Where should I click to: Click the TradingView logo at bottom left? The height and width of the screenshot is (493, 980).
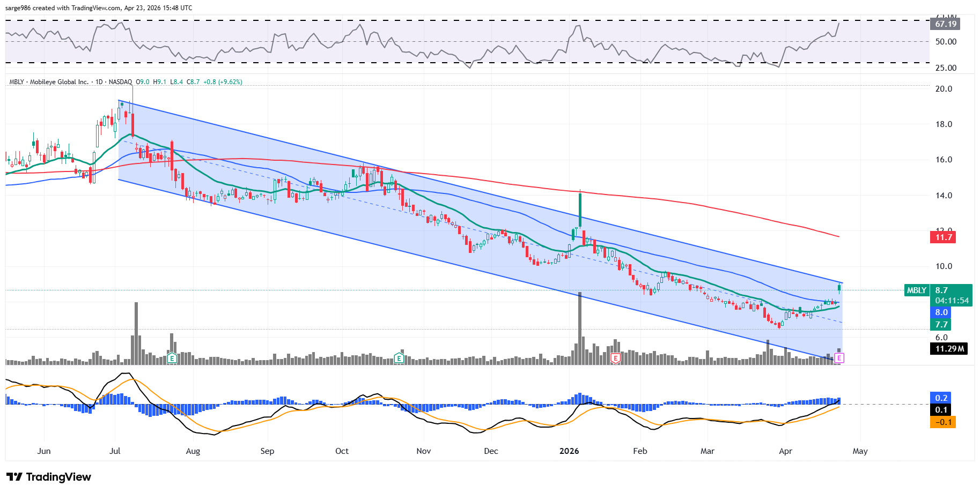pos(49,477)
